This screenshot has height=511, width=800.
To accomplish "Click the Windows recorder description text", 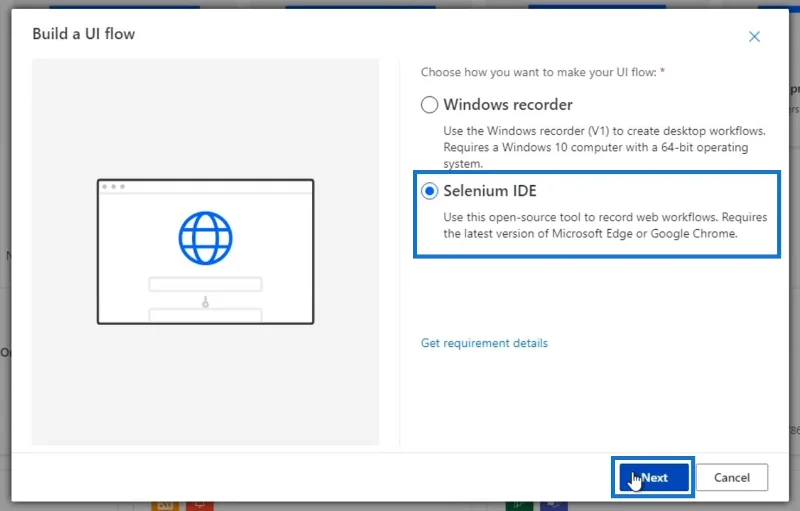I will [x=605, y=147].
